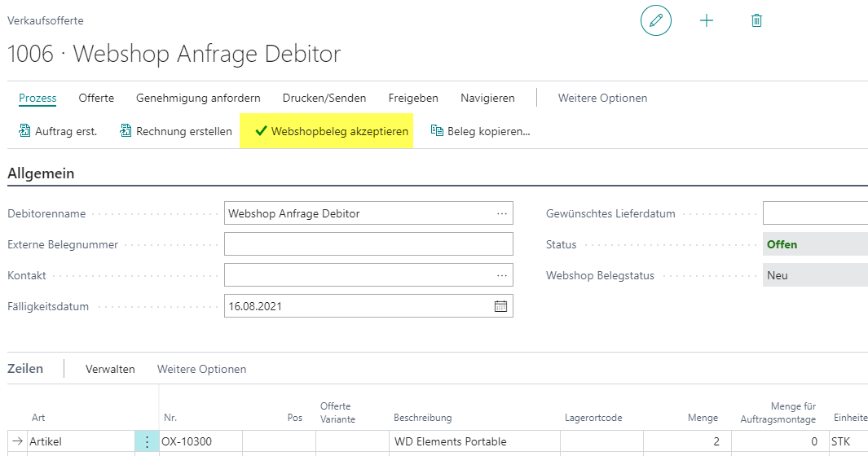The width and height of the screenshot is (868, 456).
Task: Open the calendar picker for Fälligkeitsdatum
Action: [500, 306]
